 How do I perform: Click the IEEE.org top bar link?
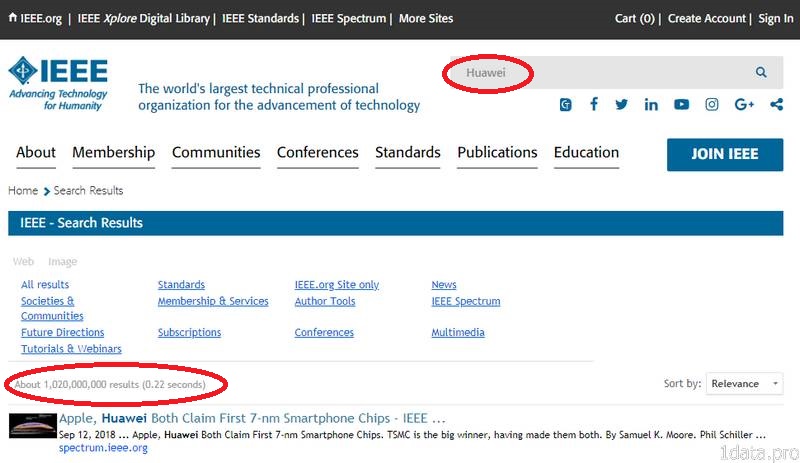(x=41, y=18)
